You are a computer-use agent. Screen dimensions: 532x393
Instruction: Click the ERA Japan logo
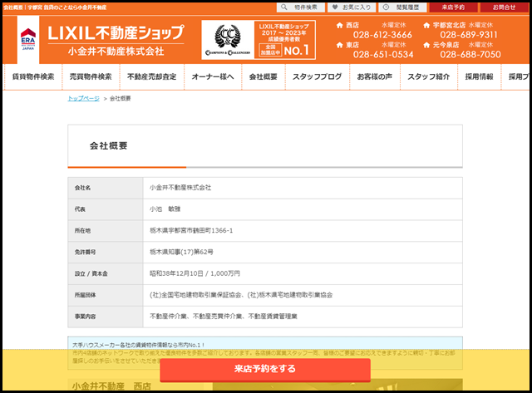[28, 40]
